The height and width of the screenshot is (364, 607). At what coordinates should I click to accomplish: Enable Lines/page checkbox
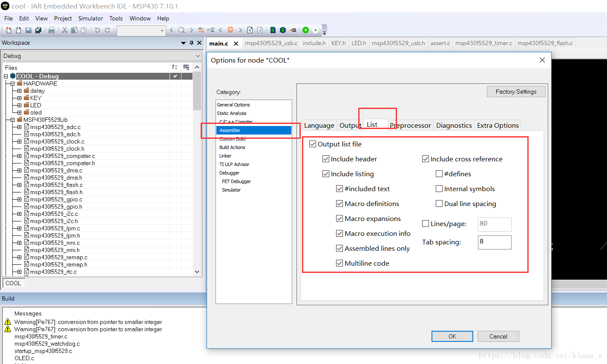(x=426, y=224)
